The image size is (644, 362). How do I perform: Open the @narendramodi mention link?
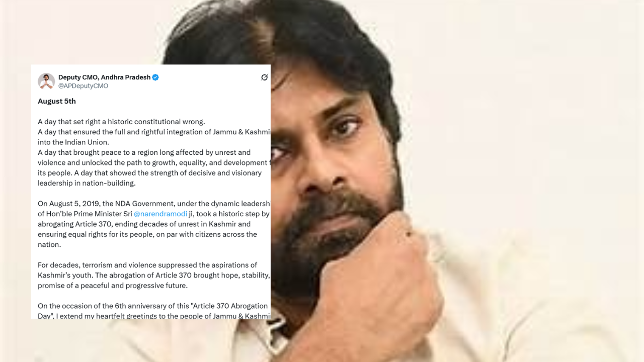(160, 214)
